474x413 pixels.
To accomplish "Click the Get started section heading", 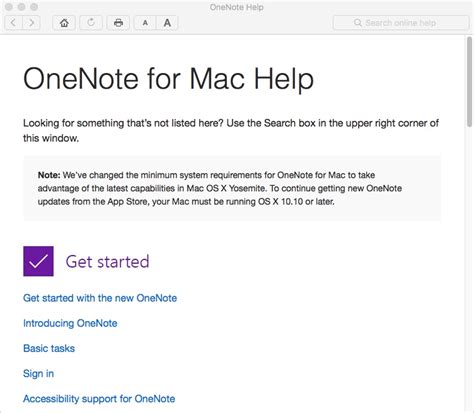I will [x=107, y=261].
